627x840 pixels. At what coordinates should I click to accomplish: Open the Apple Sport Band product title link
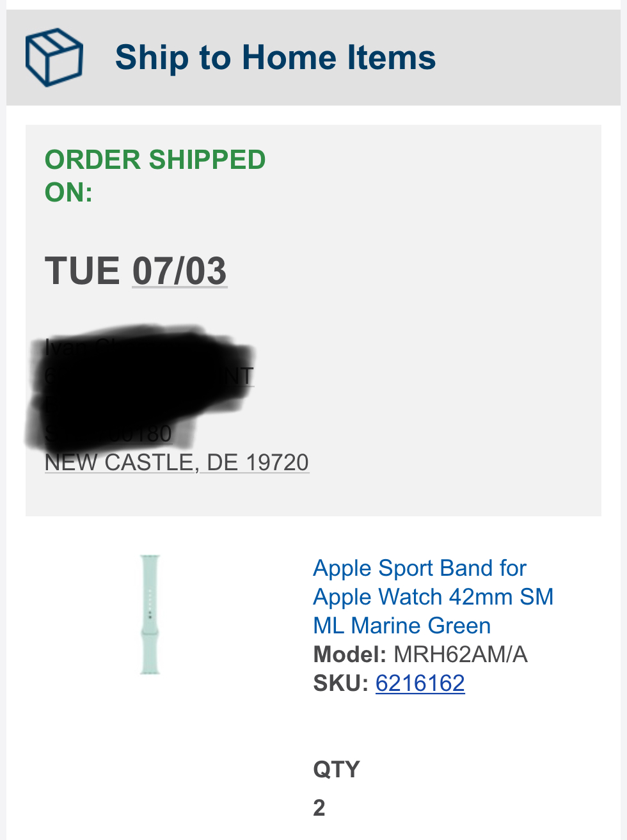click(x=433, y=596)
